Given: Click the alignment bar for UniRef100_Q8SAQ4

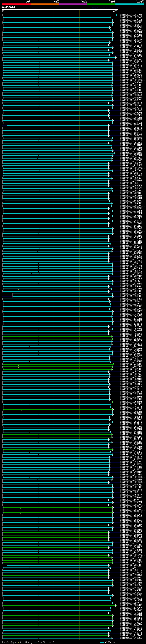Looking at the screenshot, I should click(60, 15).
